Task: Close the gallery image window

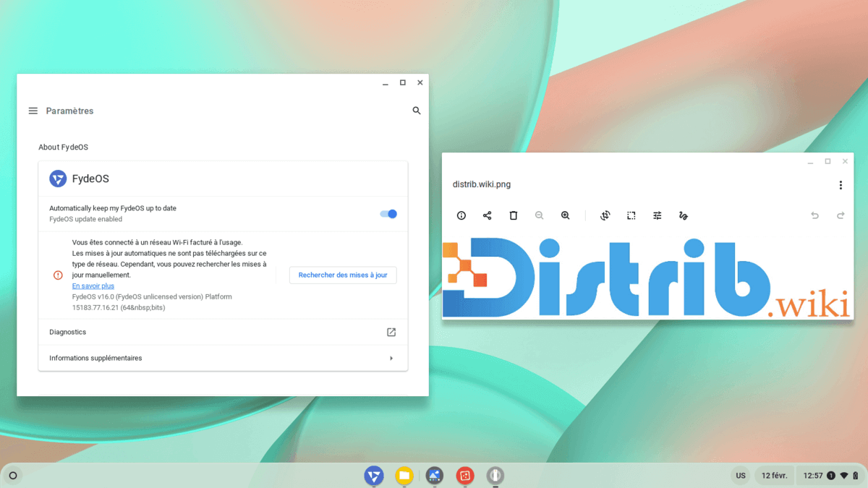Action: [845, 162]
